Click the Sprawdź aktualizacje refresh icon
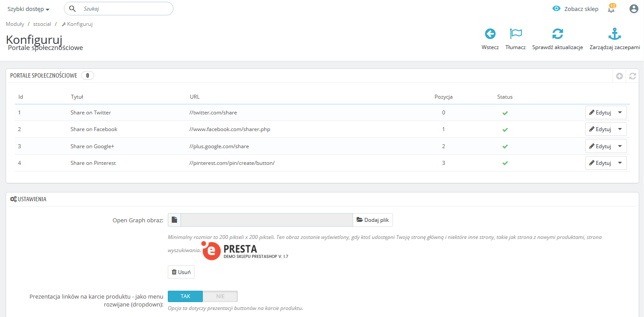Screen dimensions: 644x317 coord(557,34)
